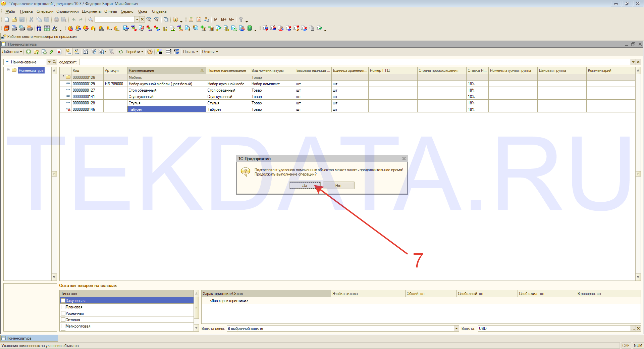This screenshot has height=349, width=644.
Task: Open the Валюта цены dropdown arrow
Action: [x=456, y=329]
